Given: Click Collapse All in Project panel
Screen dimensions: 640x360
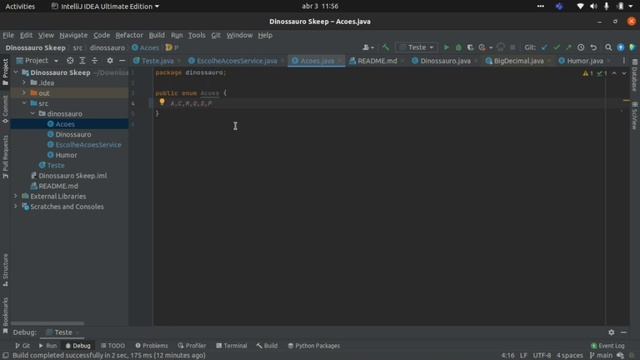Looking at the screenshot, I should click(95, 60).
